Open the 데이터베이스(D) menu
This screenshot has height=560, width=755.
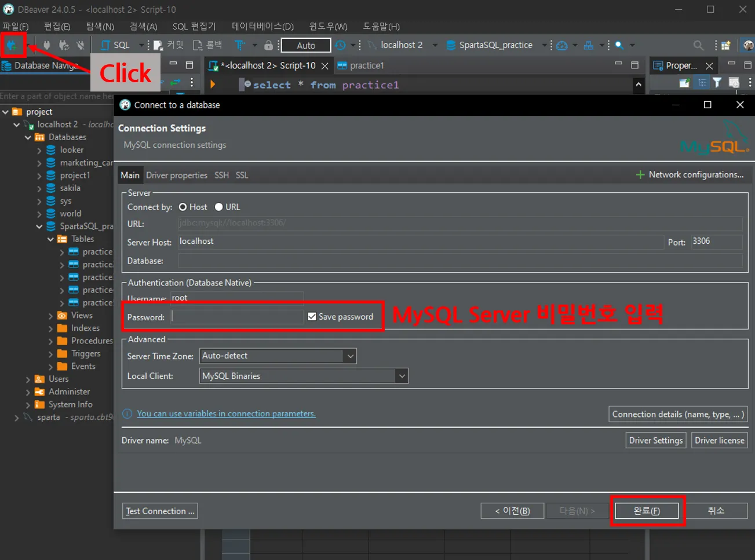tap(263, 27)
